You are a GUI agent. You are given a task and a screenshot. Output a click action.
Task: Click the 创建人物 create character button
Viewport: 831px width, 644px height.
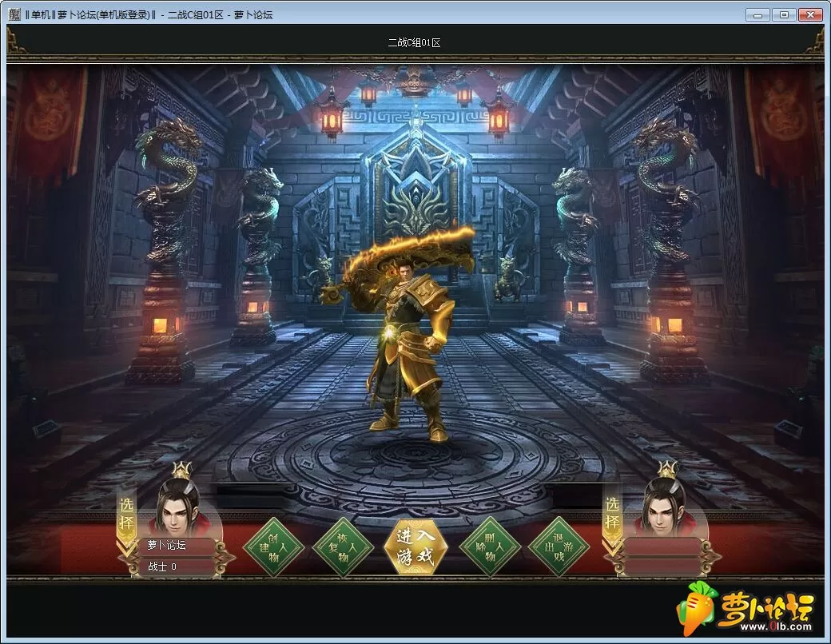pyautogui.click(x=273, y=547)
